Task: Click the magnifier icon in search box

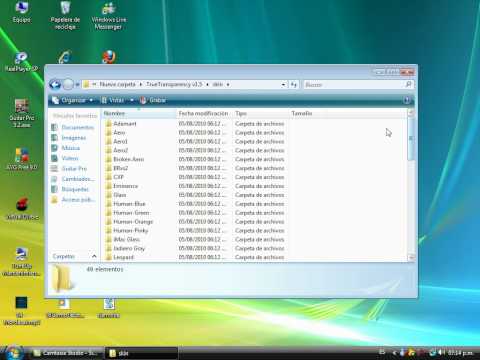Action: [408, 84]
